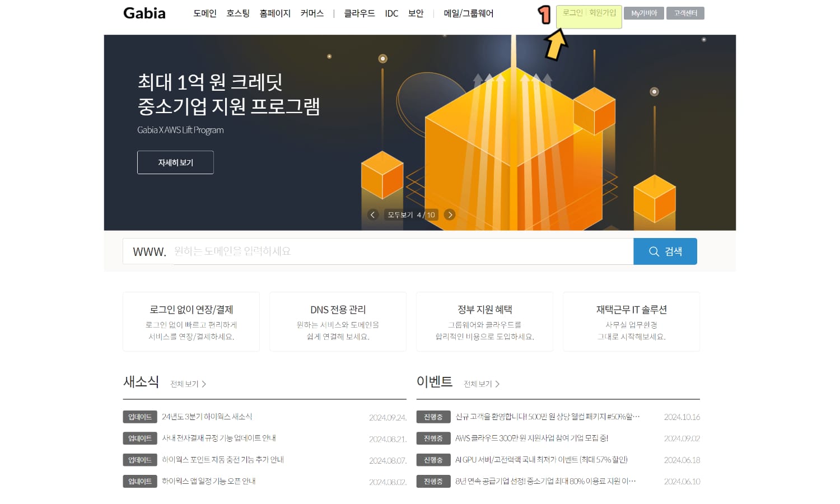This screenshot has height=504, width=840.
Task: Open the 호스팅 menu
Action: (x=238, y=13)
